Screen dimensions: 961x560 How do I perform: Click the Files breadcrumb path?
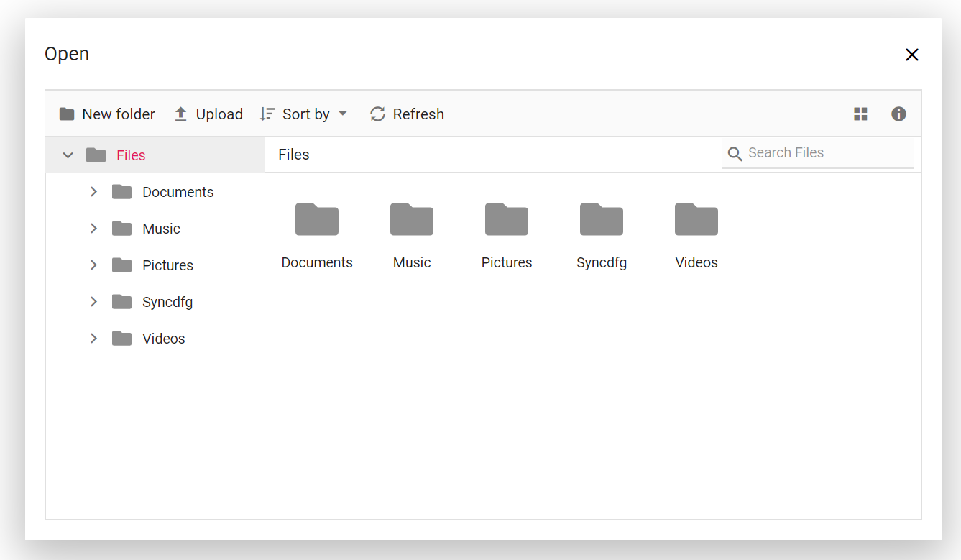(x=294, y=155)
